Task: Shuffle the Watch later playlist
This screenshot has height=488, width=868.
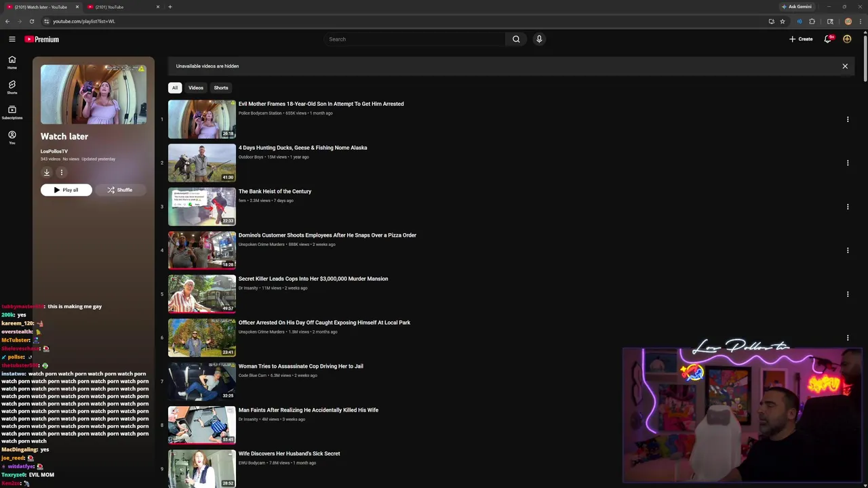Action: pyautogui.click(x=120, y=190)
